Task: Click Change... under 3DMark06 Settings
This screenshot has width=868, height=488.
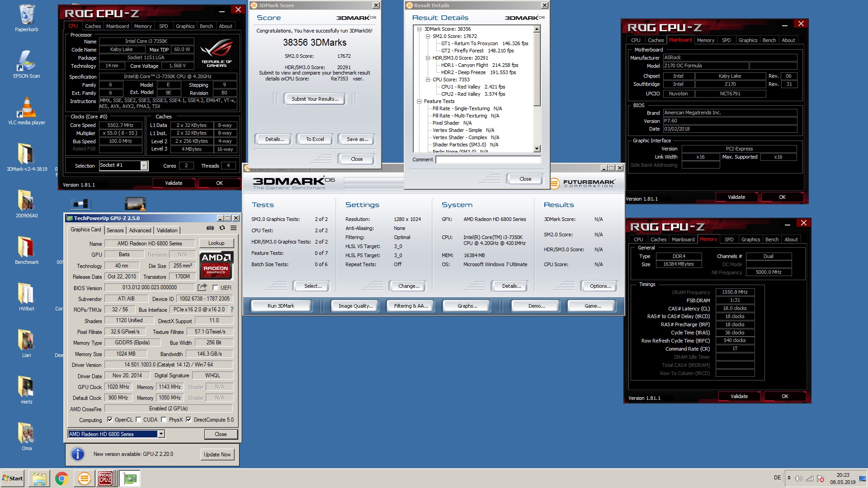Action: tap(409, 286)
